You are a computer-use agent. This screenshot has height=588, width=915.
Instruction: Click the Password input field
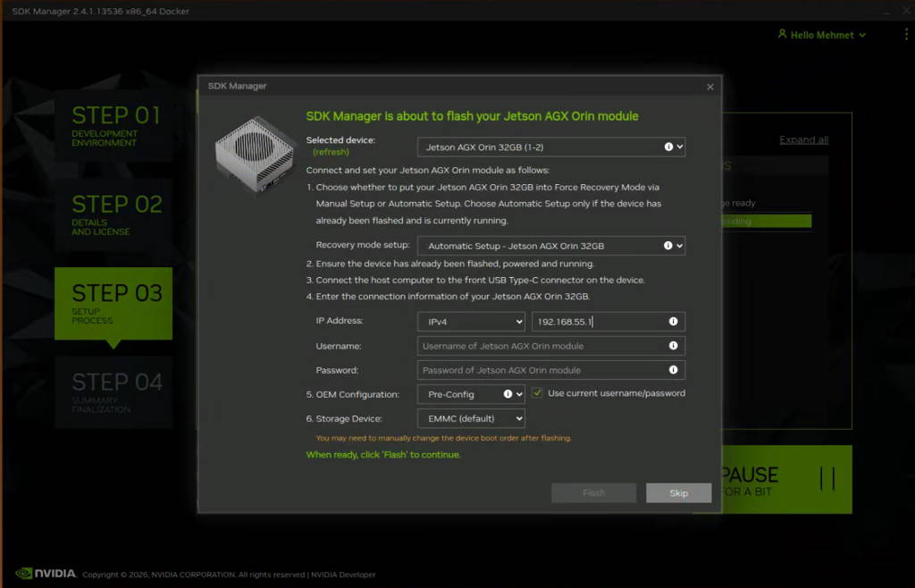pos(550,370)
